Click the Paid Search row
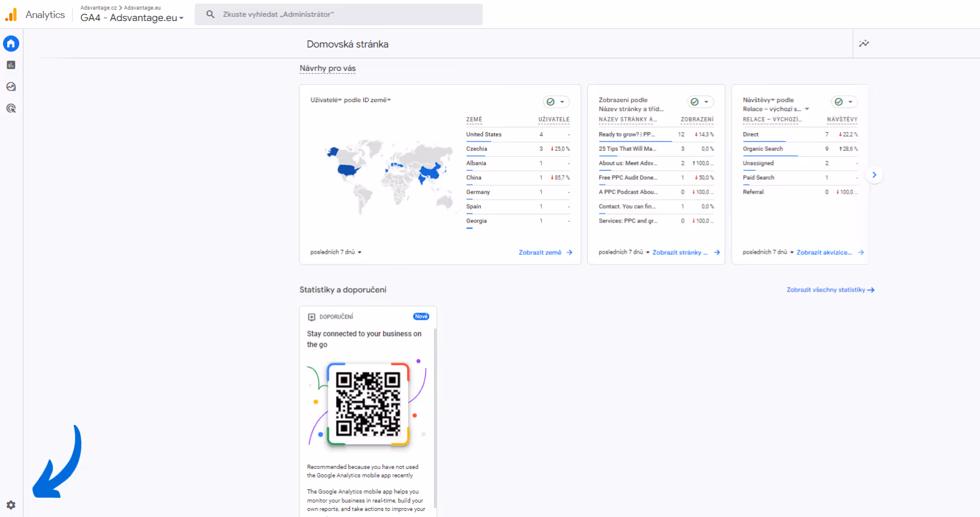 pyautogui.click(x=800, y=178)
